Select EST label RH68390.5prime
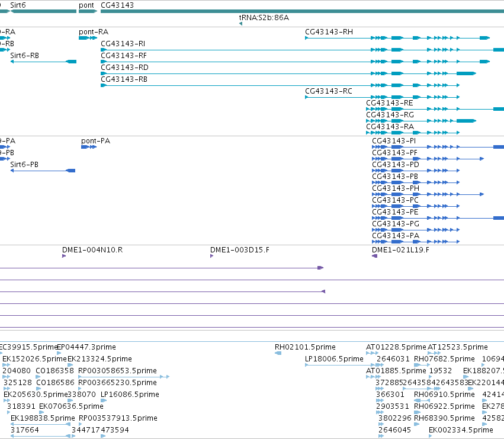This screenshot has height=439, width=504. 444,419
